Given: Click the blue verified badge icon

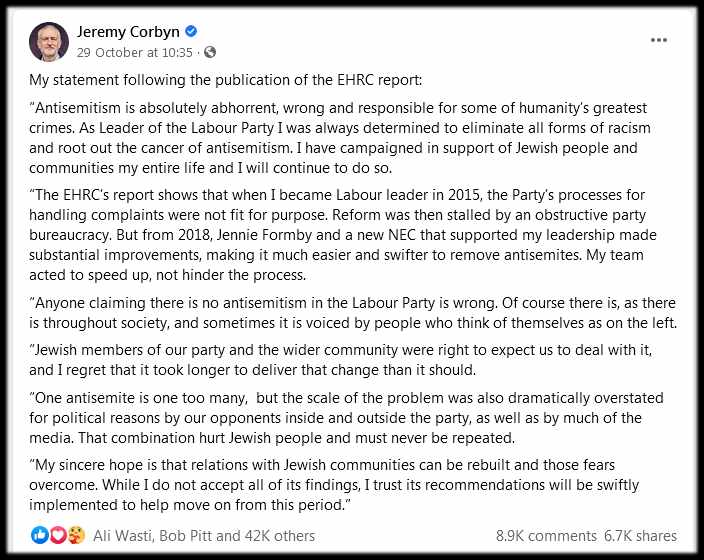Looking at the screenshot, I should point(191,31).
